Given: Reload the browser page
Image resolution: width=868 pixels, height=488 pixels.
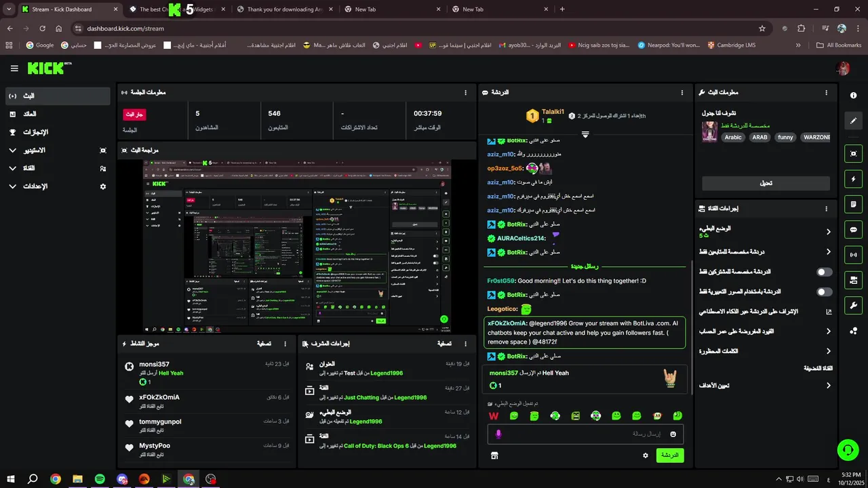Looking at the screenshot, I should 42,28.
